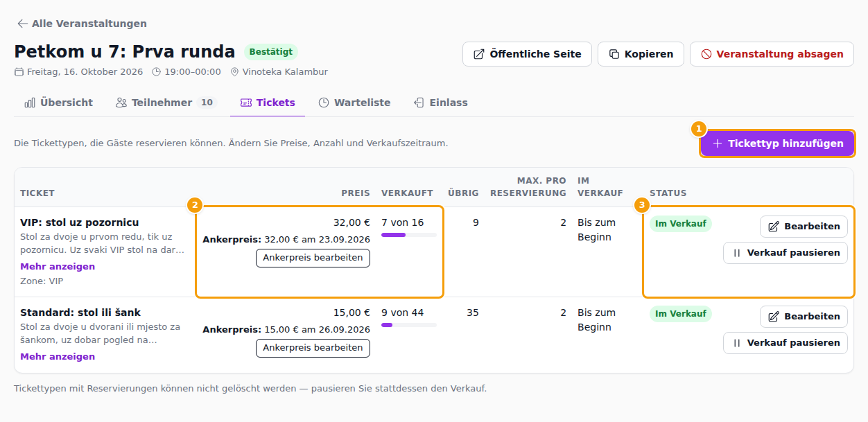868x422 pixels.
Task: Click the location pin icon by Vinoteka Kalambur
Action: pyautogui.click(x=235, y=72)
